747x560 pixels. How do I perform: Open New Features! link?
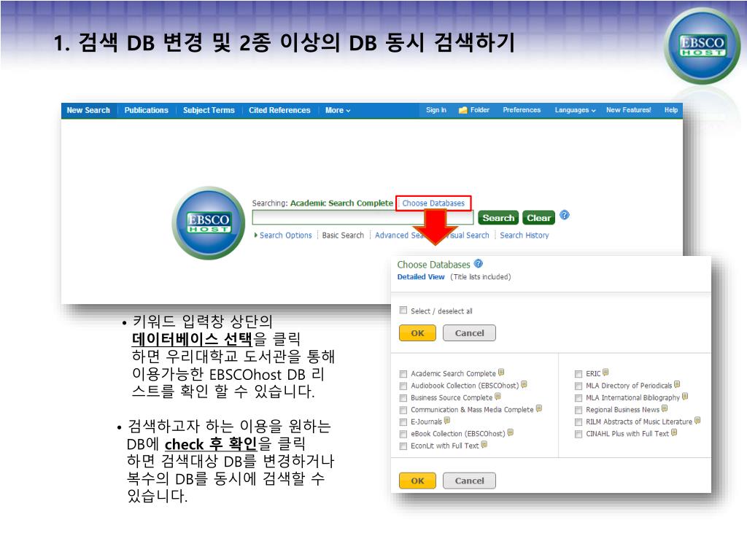tap(628, 110)
